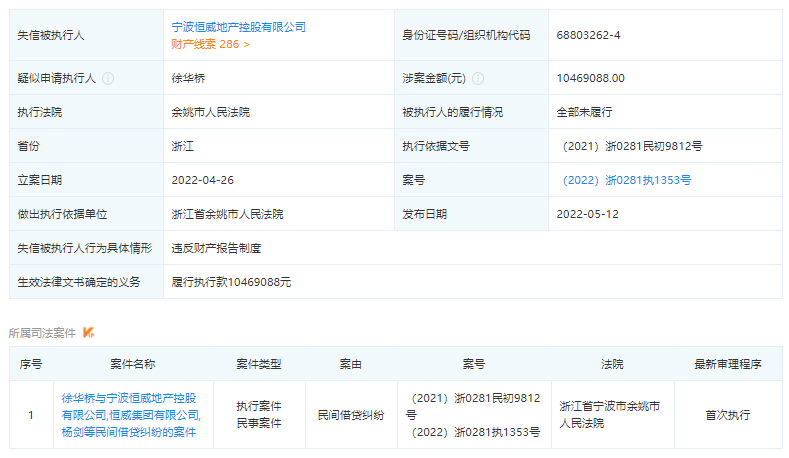Click the 案件类型 column header

pos(259,364)
